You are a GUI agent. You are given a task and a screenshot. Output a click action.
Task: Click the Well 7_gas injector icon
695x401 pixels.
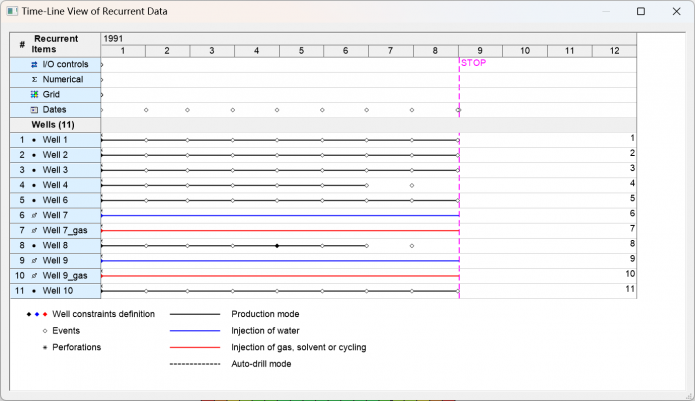(x=34, y=230)
